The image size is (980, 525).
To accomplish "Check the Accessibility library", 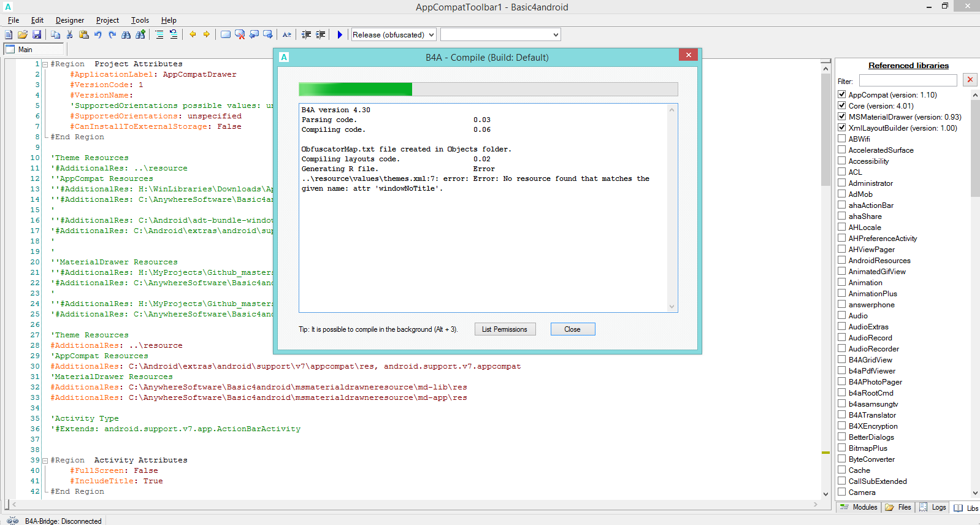I will (842, 161).
